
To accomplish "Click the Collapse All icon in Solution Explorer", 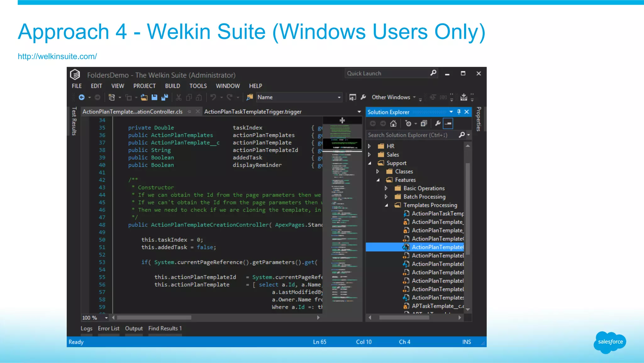I will point(424,123).
